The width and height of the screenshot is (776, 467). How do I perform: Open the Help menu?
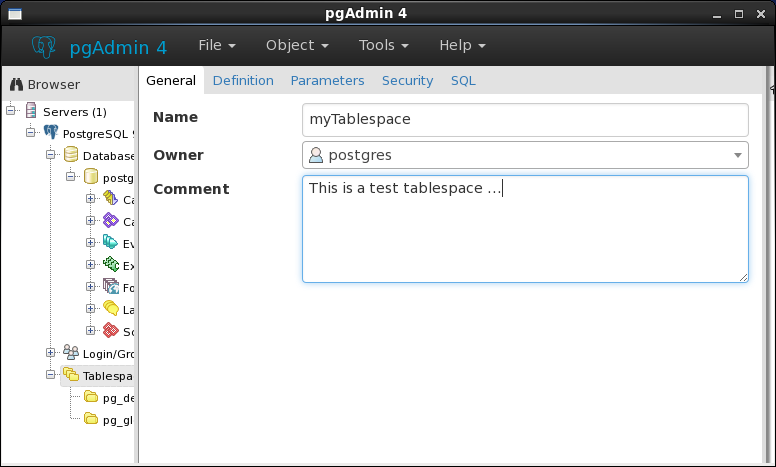462,45
